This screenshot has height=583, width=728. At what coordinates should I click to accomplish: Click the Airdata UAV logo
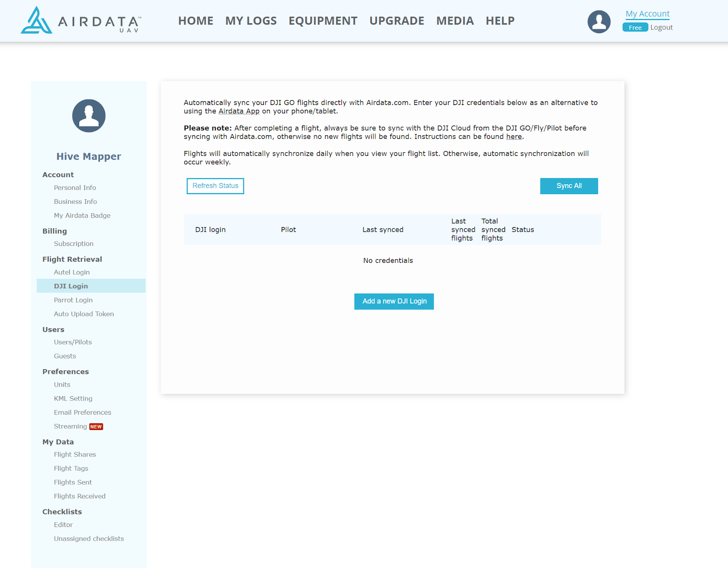tap(81, 20)
